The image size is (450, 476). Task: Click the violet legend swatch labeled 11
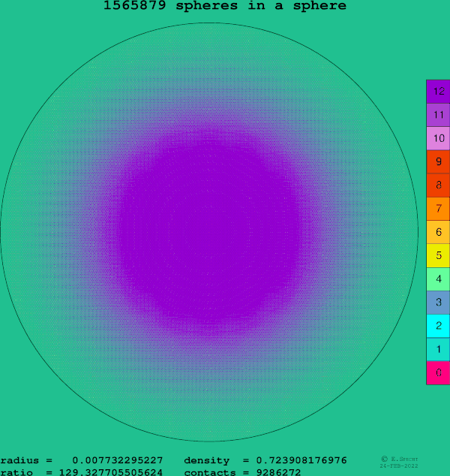[x=438, y=115]
